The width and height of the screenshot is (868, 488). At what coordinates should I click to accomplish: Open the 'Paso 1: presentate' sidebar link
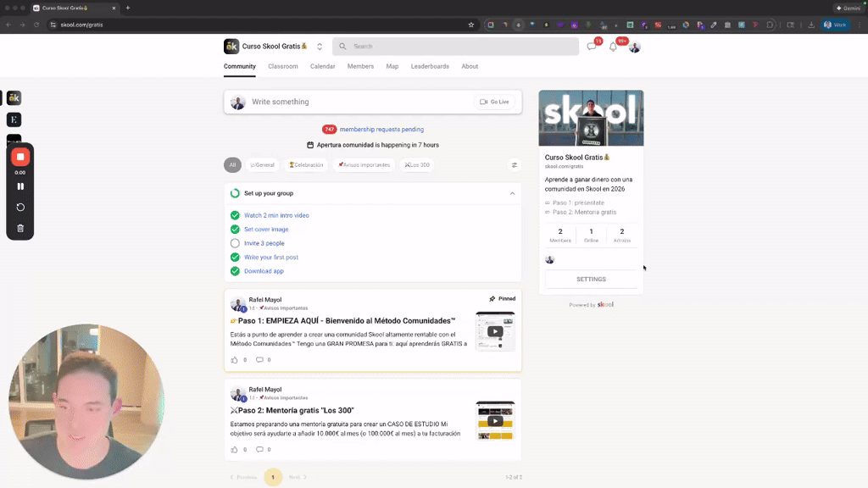578,203
